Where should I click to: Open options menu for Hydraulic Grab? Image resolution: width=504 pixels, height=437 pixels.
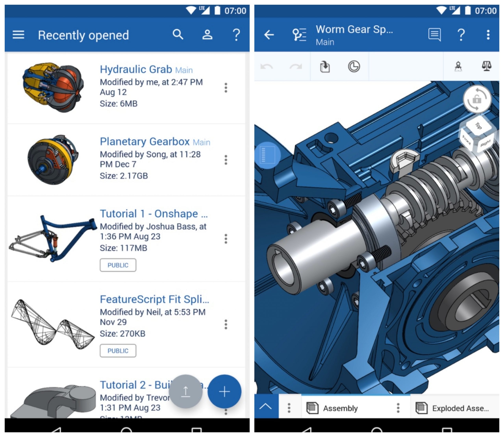[226, 88]
